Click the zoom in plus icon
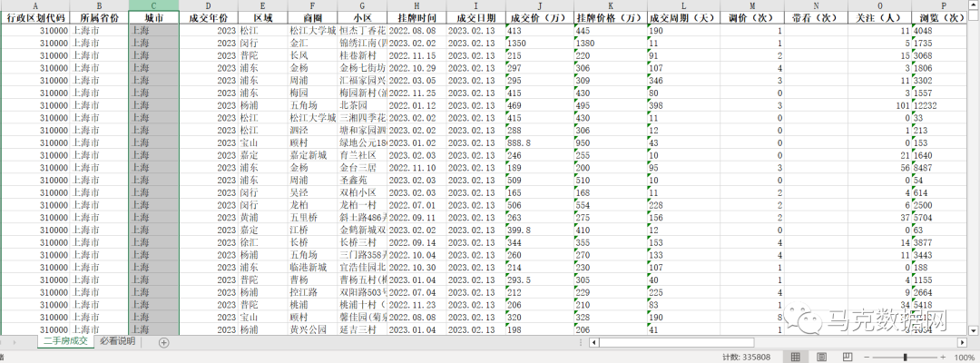This screenshot has height=363, width=980. [x=945, y=357]
